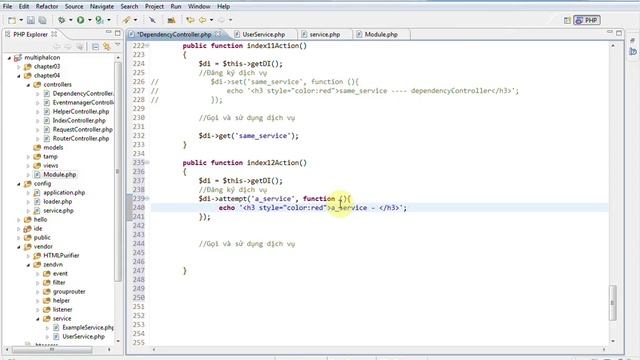
Task: Select the grouprouter folder
Action: (69, 291)
